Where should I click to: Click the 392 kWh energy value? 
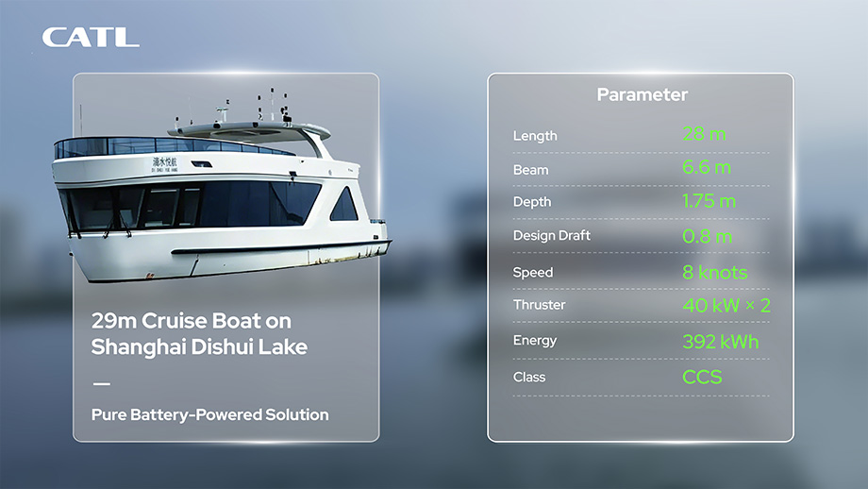(x=720, y=342)
